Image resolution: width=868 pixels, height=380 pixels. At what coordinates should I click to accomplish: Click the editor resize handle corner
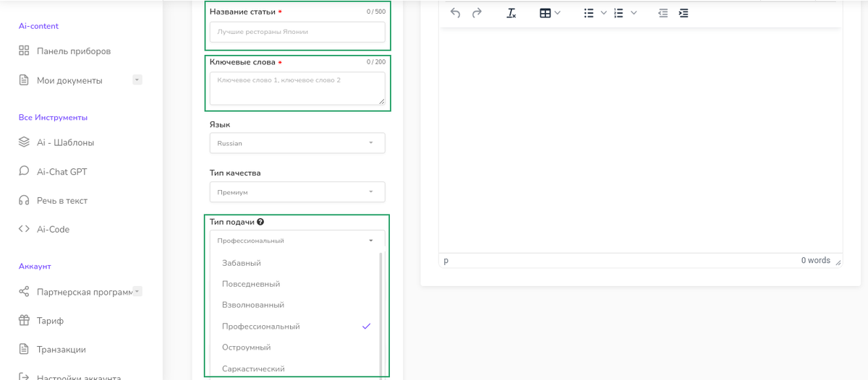tap(838, 262)
